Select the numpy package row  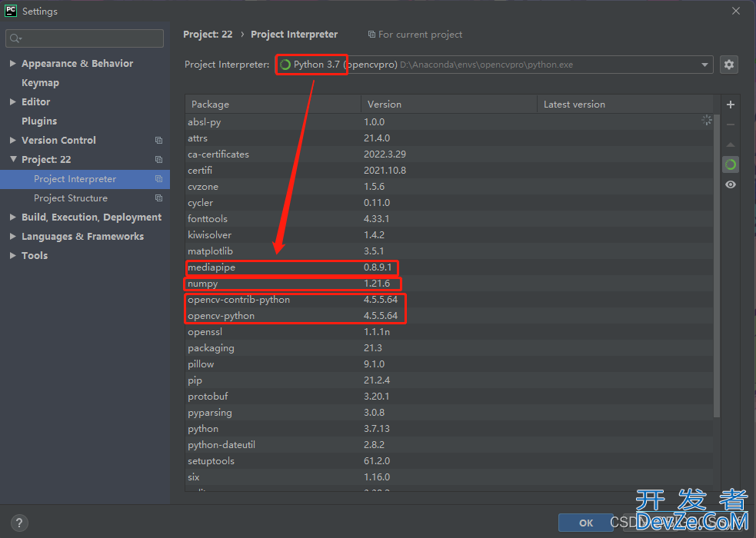coord(449,283)
